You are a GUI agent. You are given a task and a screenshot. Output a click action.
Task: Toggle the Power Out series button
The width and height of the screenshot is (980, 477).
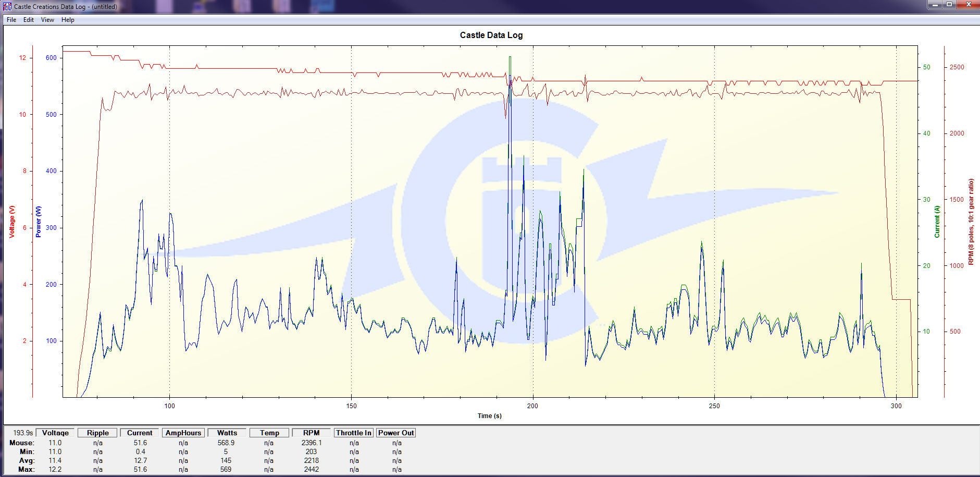coord(396,433)
